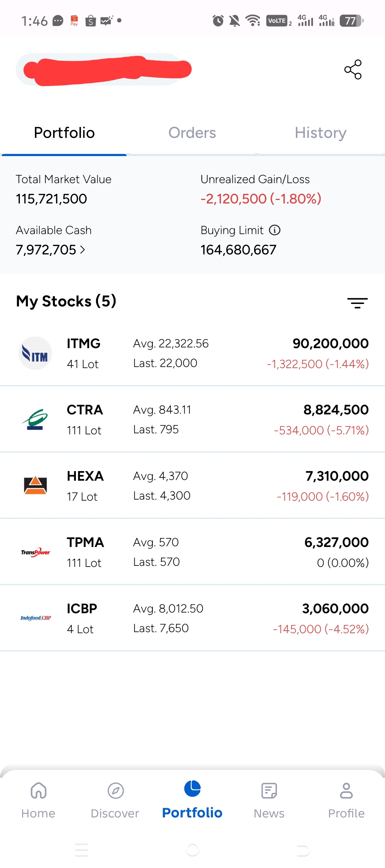Open CTRA stock holding row
Viewport: 385px width, 868px height.
coord(192,419)
